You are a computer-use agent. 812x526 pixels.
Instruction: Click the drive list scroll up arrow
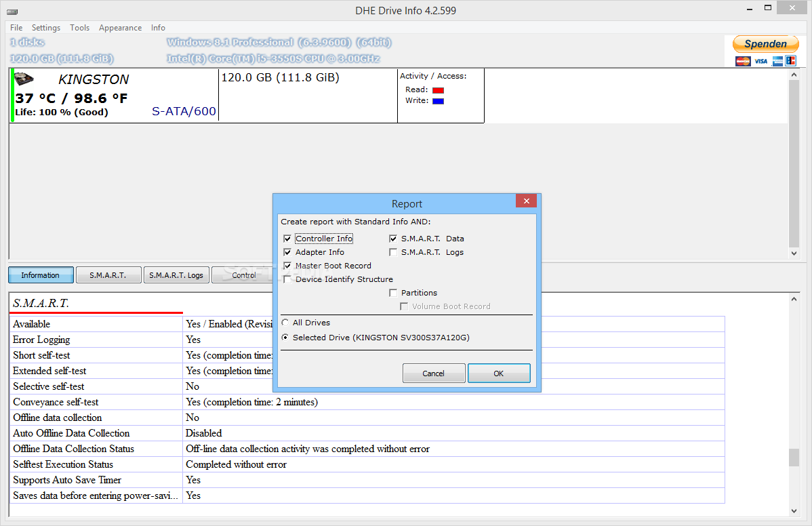tap(794, 75)
